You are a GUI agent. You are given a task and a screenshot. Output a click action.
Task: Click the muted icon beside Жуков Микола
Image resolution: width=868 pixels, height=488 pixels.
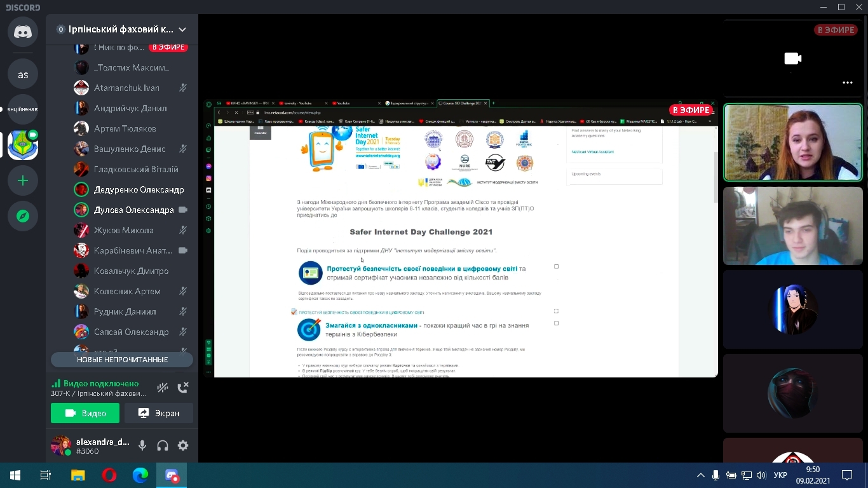coord(183,230)
